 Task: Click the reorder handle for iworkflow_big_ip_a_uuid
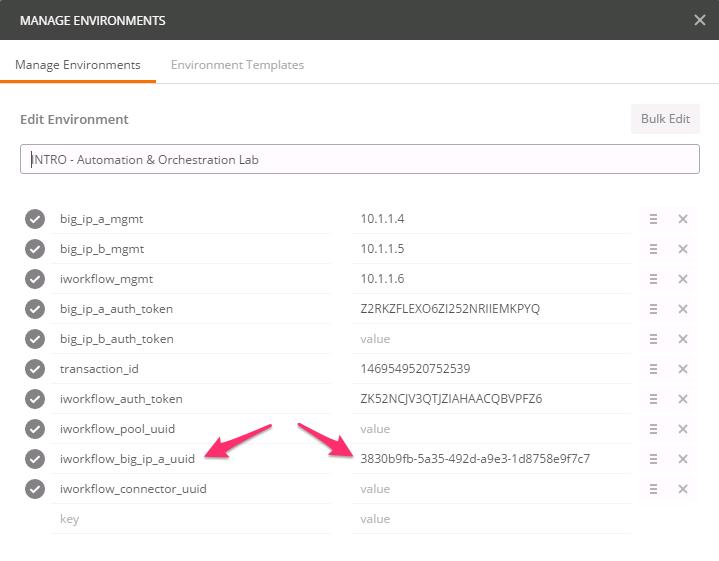point(653,459)
